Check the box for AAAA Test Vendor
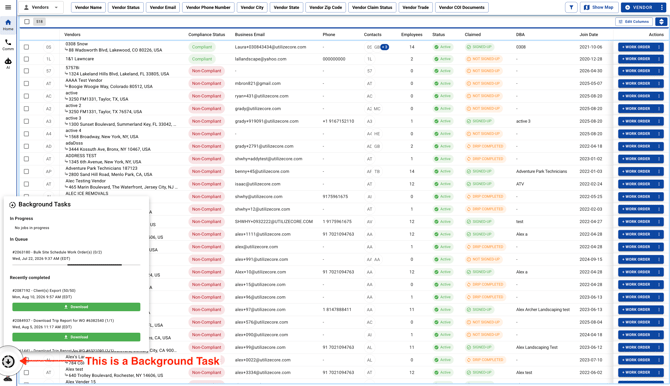 26,83
